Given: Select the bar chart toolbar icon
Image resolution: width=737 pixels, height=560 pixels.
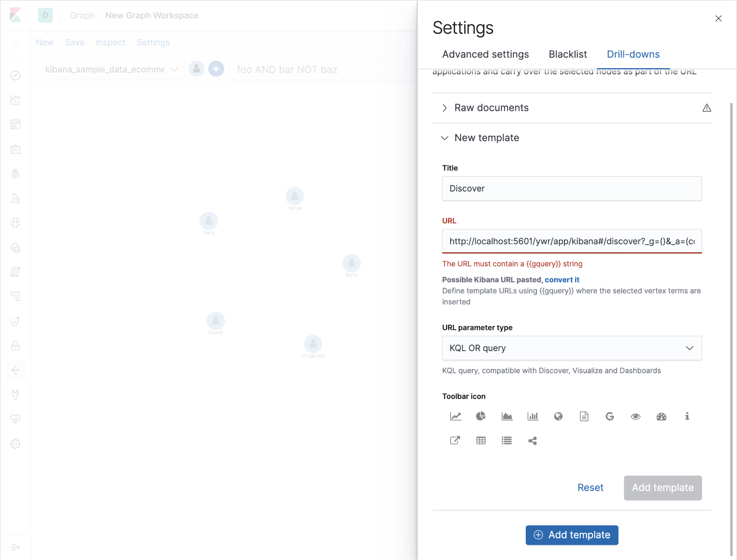Looking at the screenshot, I should click(x=533, y=416).
